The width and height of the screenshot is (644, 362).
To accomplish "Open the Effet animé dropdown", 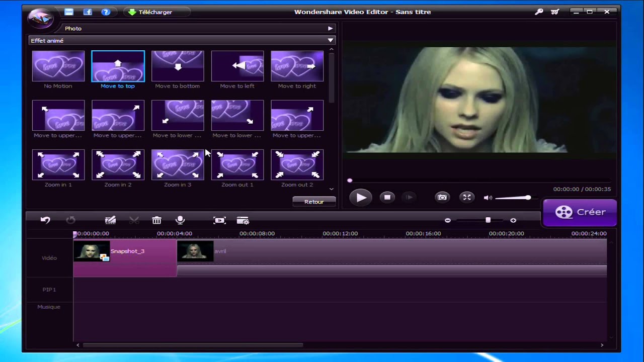I will [x=182, y=40].
